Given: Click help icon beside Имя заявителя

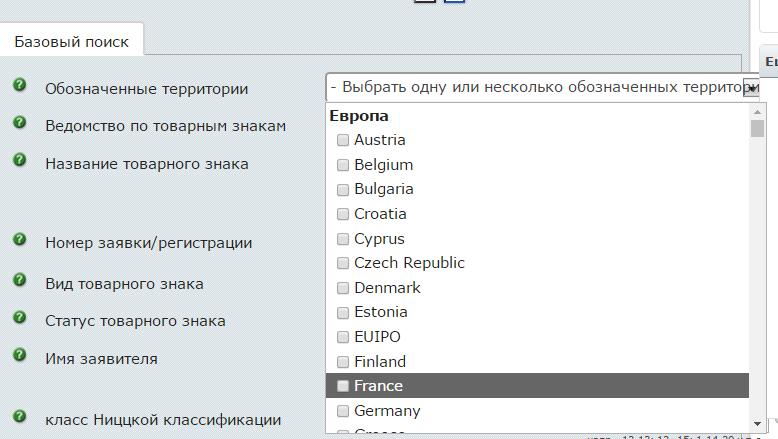Looking at the screenshot, I should click(x=19, y=355).
